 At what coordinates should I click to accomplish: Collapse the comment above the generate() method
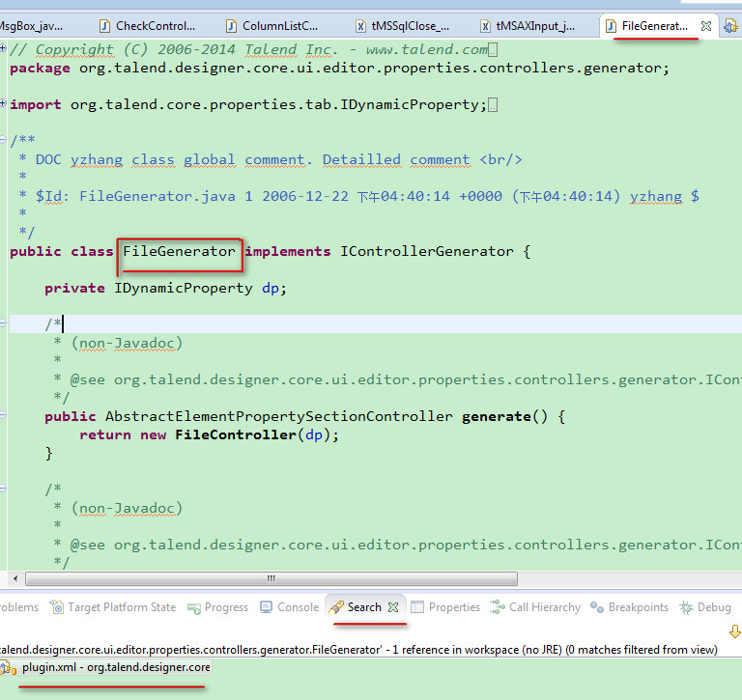click(3, 323)
